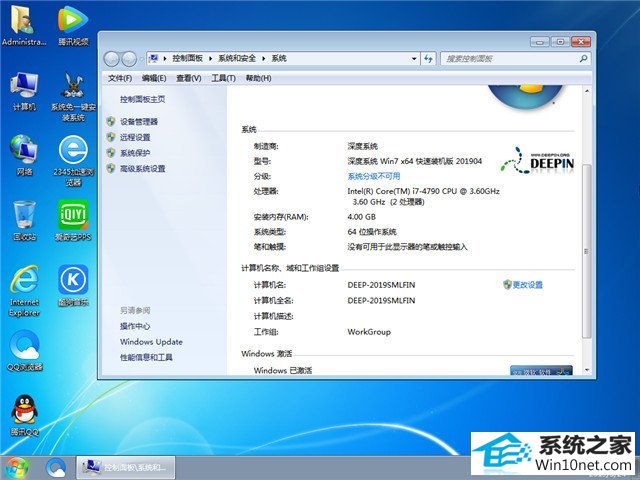
Task: Click the 系统分级不可用 rating link
Action: 376,176
